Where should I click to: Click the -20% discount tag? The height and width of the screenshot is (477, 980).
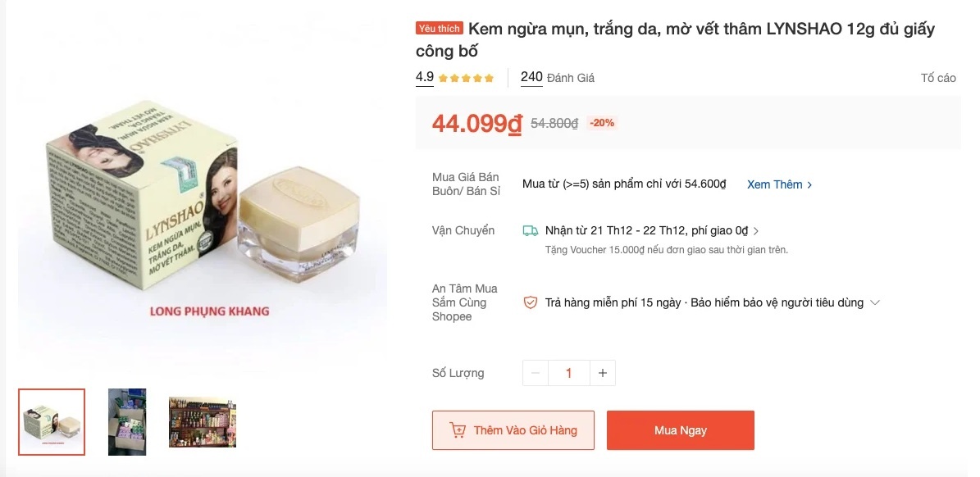pyautogui.click(x=602, y=123)
